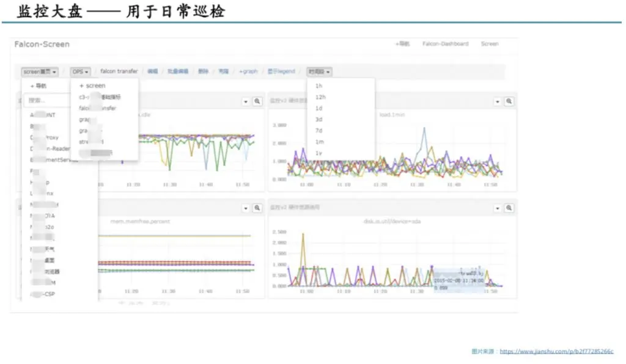This screenshot has height=364, width=626.
Task: Zoom the cpu.idle graph with the magnifier icon
Action: (257, 101)
